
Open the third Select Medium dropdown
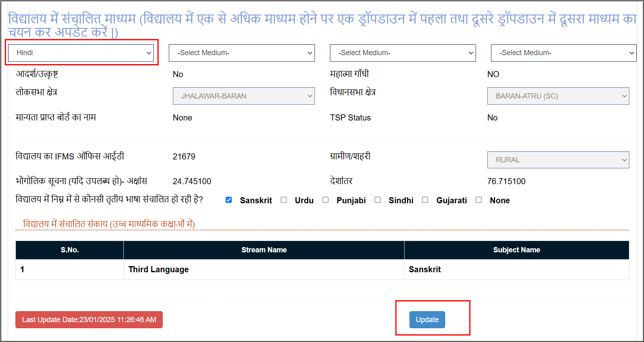[x=403, y=53]
